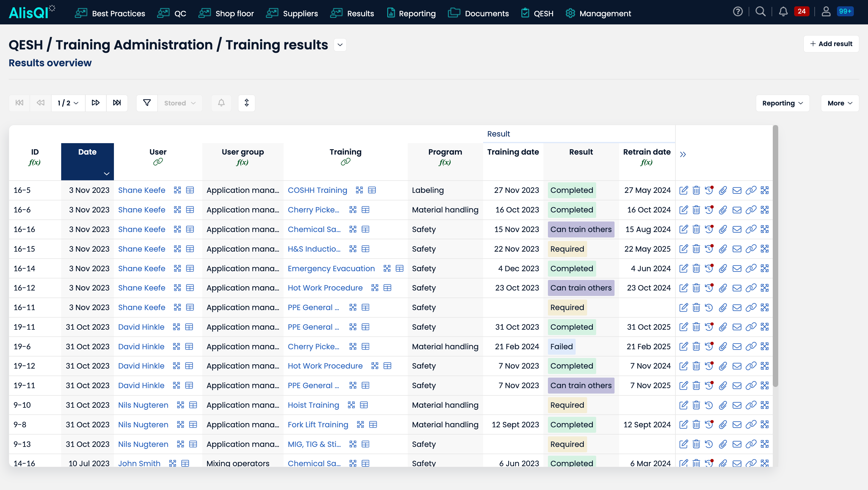The width and height of the screenshot is (868, 490).
Task: Open the Best Practices menu
Action: pos(110,14)
